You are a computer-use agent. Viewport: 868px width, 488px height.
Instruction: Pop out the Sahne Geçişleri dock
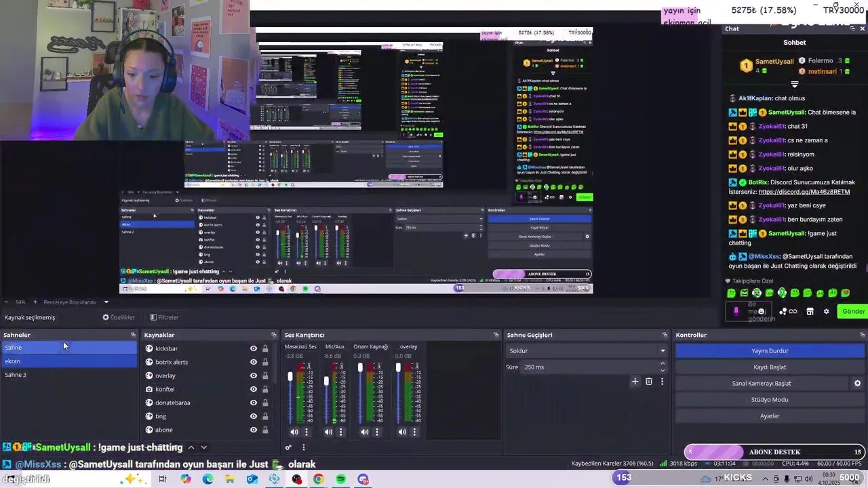[665, 335]
